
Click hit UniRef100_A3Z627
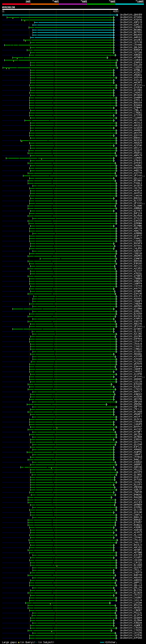tap(131, 73)
